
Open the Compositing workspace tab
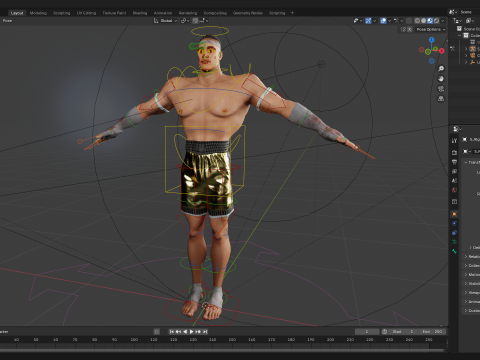(215, 13)
